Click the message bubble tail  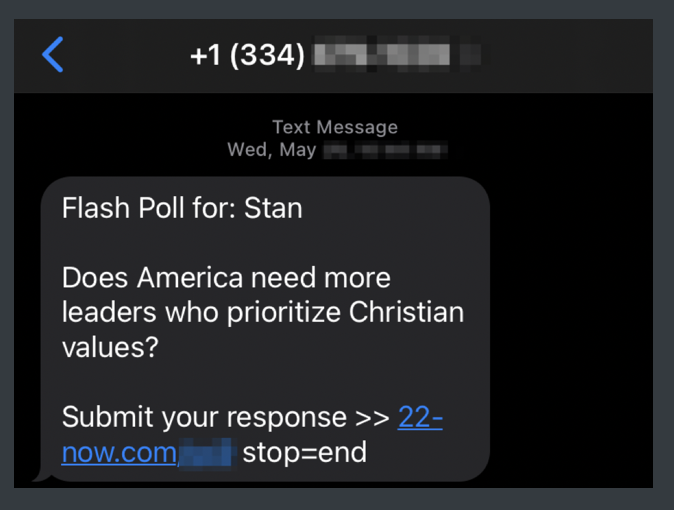tap(42, 474)
